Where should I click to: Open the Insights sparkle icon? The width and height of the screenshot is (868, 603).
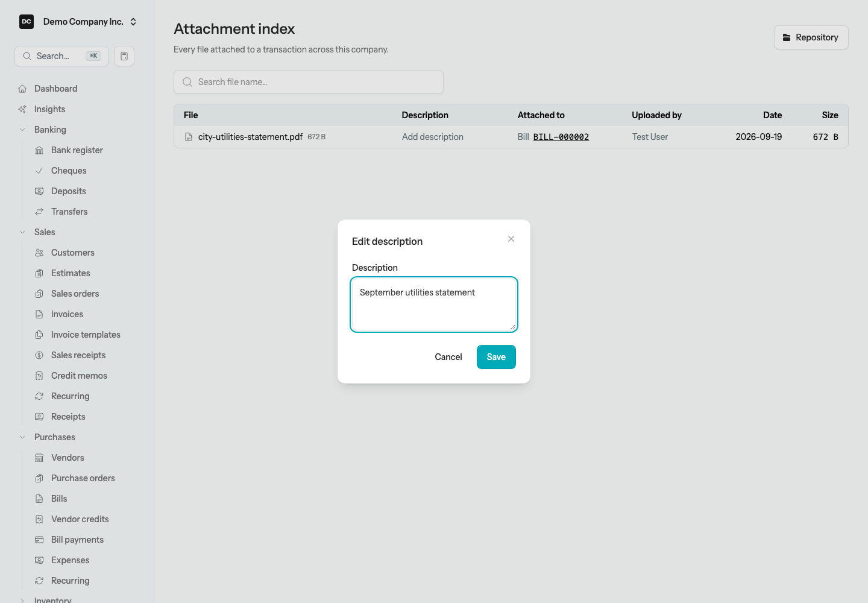click(22, 109)
